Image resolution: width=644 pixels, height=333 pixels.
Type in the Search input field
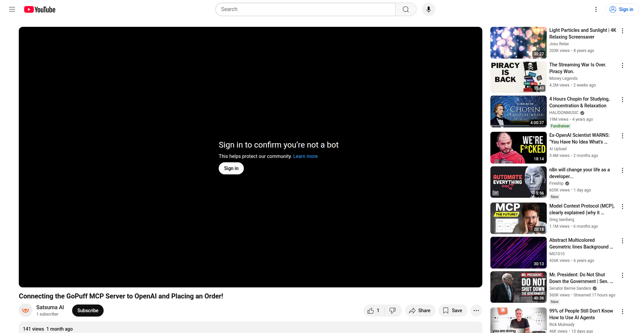[x=305, y=9]
